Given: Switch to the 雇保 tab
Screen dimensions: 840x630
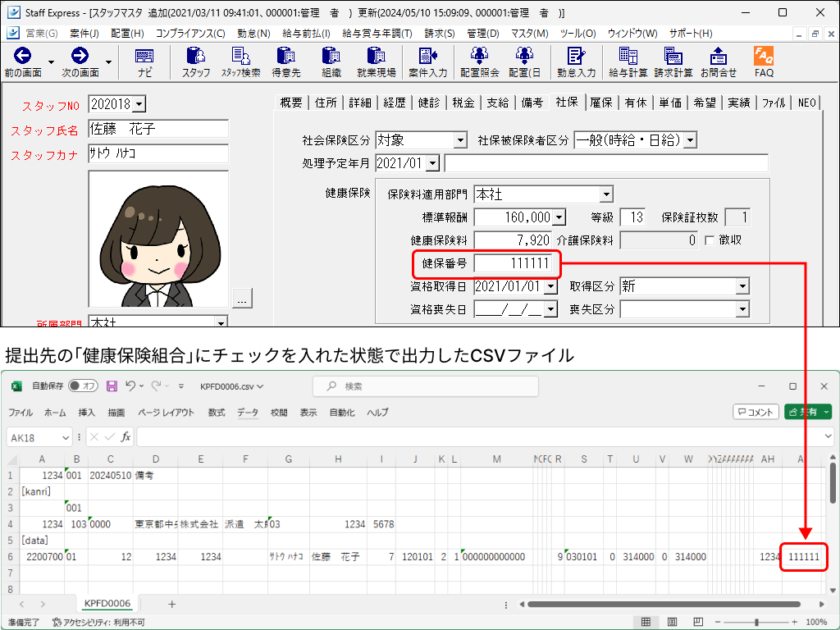Looking at the screenshot, I should point(601,103).
